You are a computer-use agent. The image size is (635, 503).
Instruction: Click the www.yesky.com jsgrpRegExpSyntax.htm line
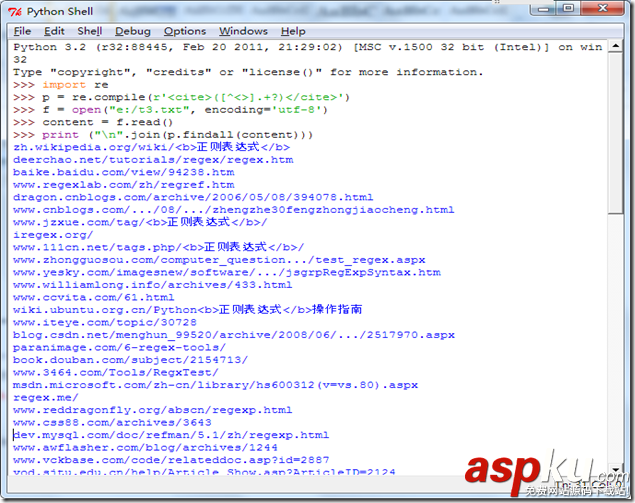pyautogui.click(x=227, y=273)
